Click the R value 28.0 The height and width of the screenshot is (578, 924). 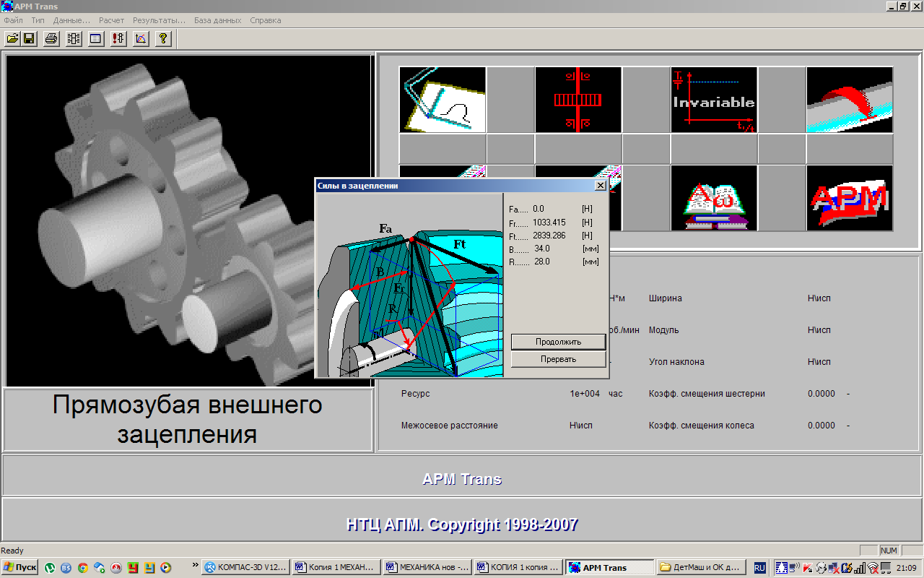coord(542,262)
